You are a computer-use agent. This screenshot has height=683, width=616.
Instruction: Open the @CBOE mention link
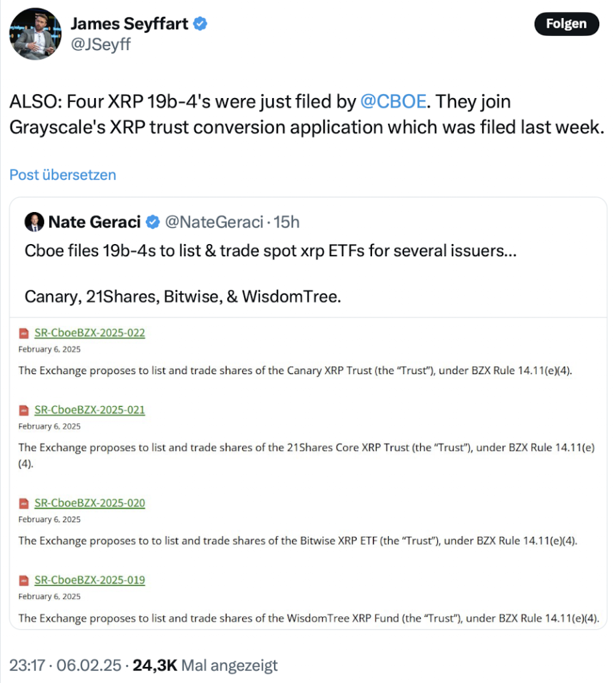pos(393,101)
